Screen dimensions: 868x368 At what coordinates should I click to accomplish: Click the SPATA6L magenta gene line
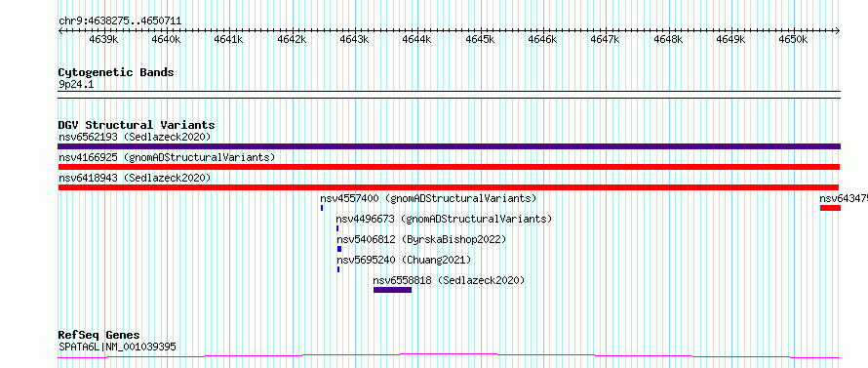point(449,356)
